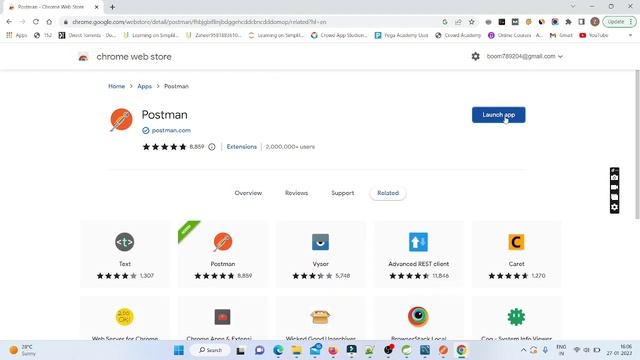Open the Support tab

coord(342,193)
